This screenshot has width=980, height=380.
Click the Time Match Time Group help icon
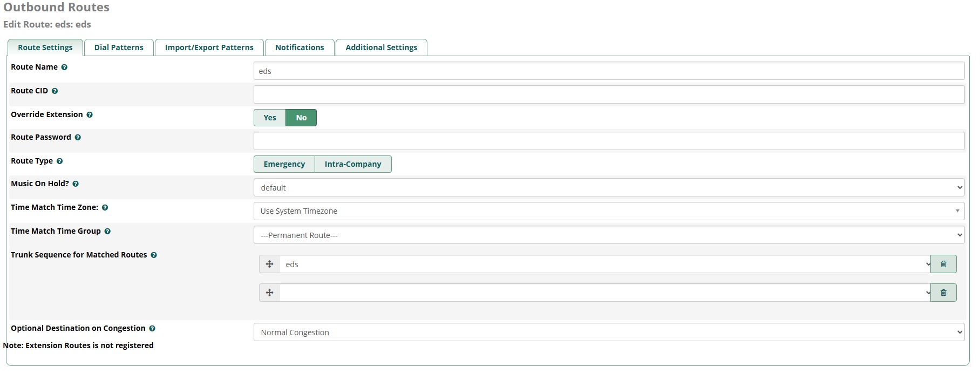click(x=107, y=232)
